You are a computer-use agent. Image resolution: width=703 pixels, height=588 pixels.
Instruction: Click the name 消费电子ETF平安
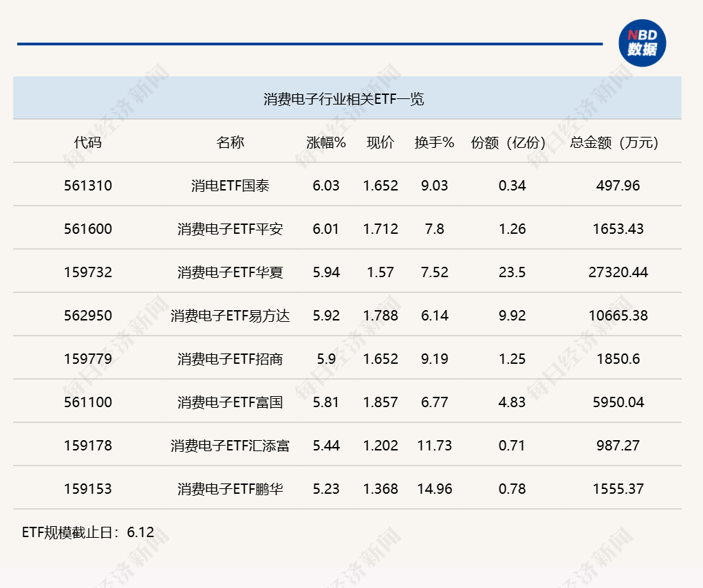click(230, 229)
